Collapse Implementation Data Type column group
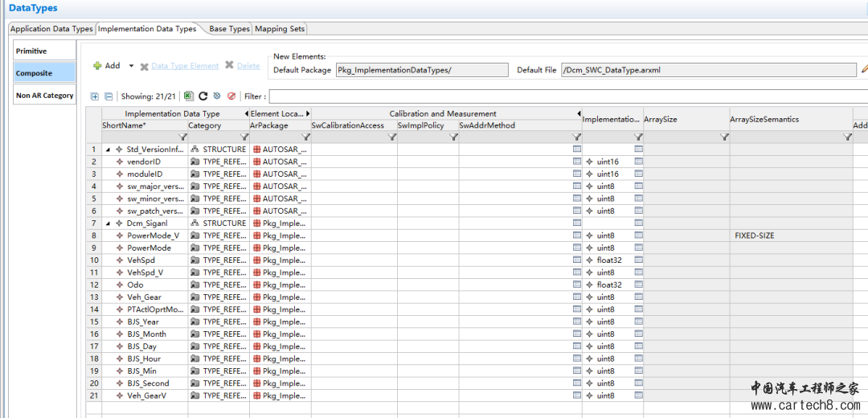 [x=247, y=113]
